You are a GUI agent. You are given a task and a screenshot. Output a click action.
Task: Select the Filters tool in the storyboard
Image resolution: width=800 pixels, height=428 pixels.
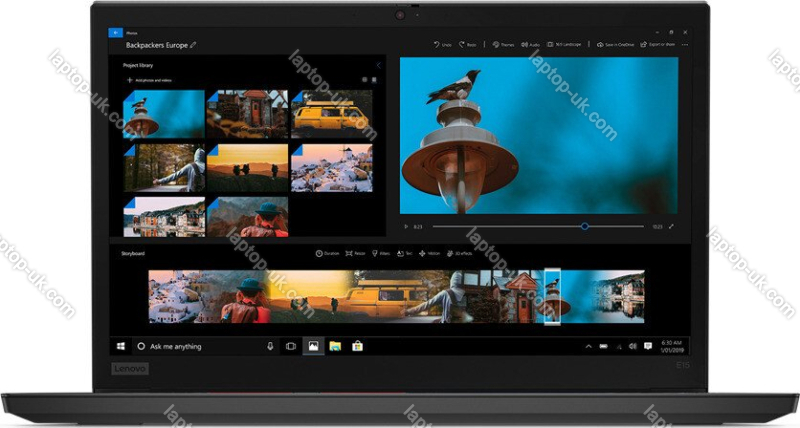pyautogui.click(x=381, y=254)
